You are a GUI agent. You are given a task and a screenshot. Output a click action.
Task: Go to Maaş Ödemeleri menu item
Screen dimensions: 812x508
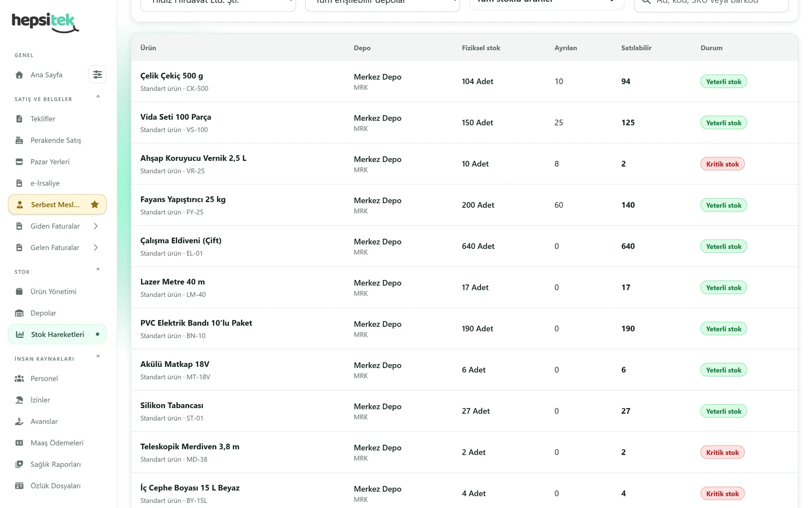[x=57, y=443]
